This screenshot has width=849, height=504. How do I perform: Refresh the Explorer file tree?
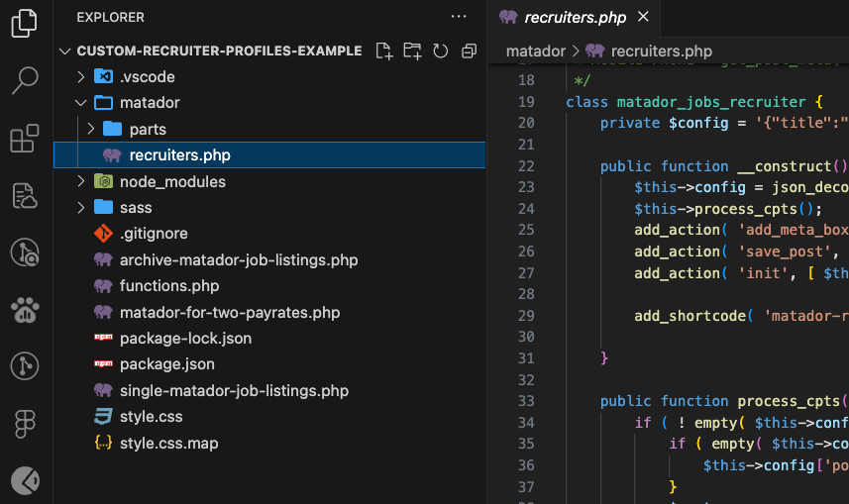click(x=441, y=51)
